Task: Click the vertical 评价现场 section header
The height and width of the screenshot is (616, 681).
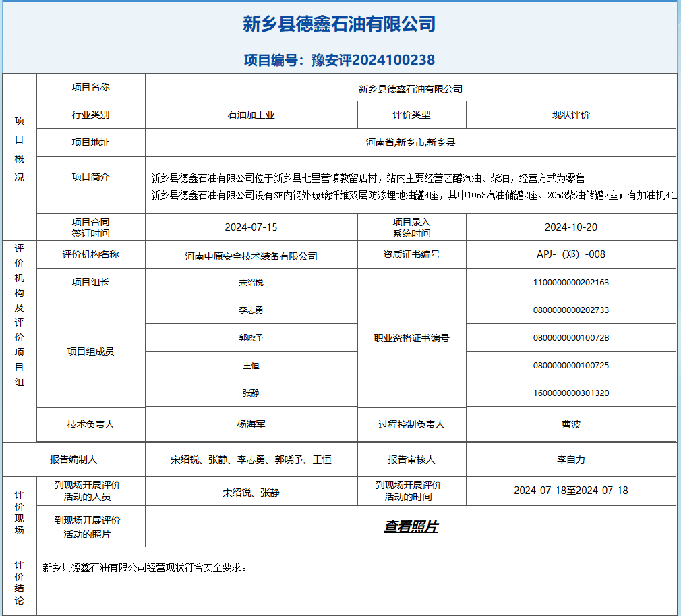Action: pos(19,512)
